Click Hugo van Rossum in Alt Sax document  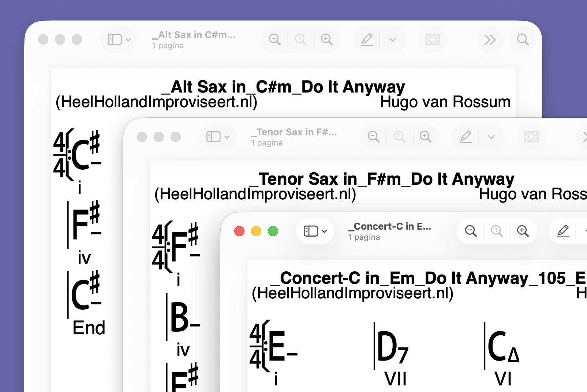(445, 102)
